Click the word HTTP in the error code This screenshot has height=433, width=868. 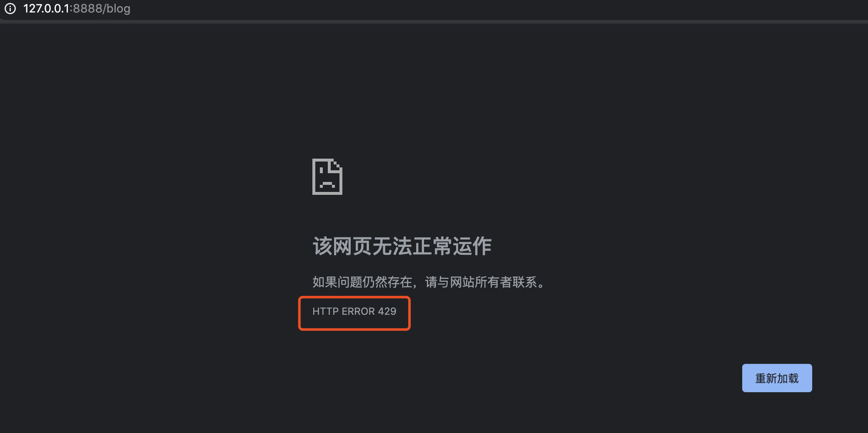pyautogui.click(x=325, y=311)
